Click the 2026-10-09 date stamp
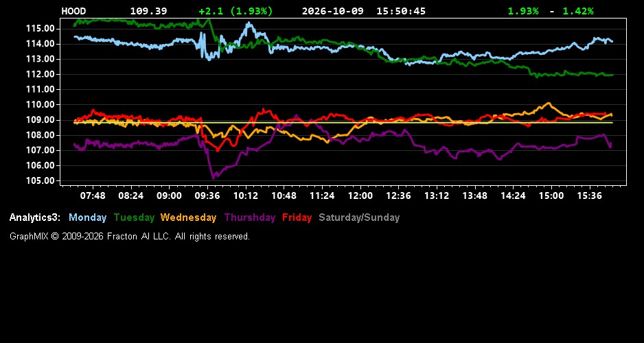 (x=333, y=11)
